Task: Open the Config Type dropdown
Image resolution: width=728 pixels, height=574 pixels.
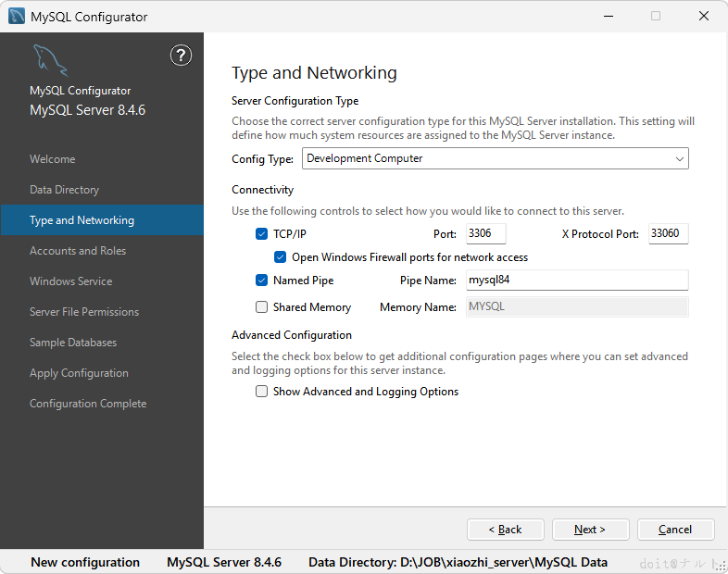Action: click(x=495, y=159)
